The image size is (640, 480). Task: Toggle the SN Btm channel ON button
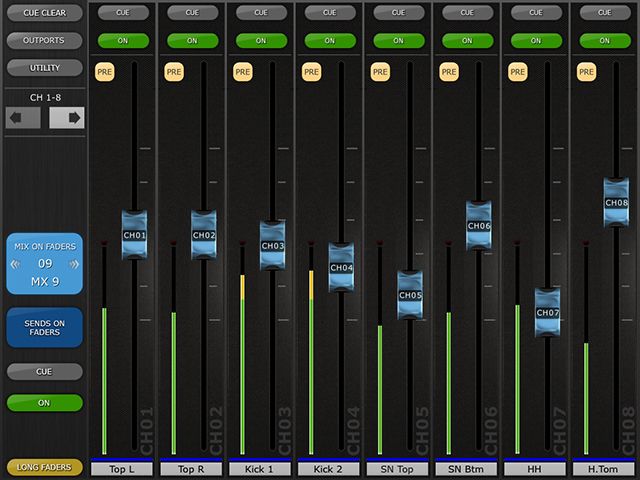[467, 41]
